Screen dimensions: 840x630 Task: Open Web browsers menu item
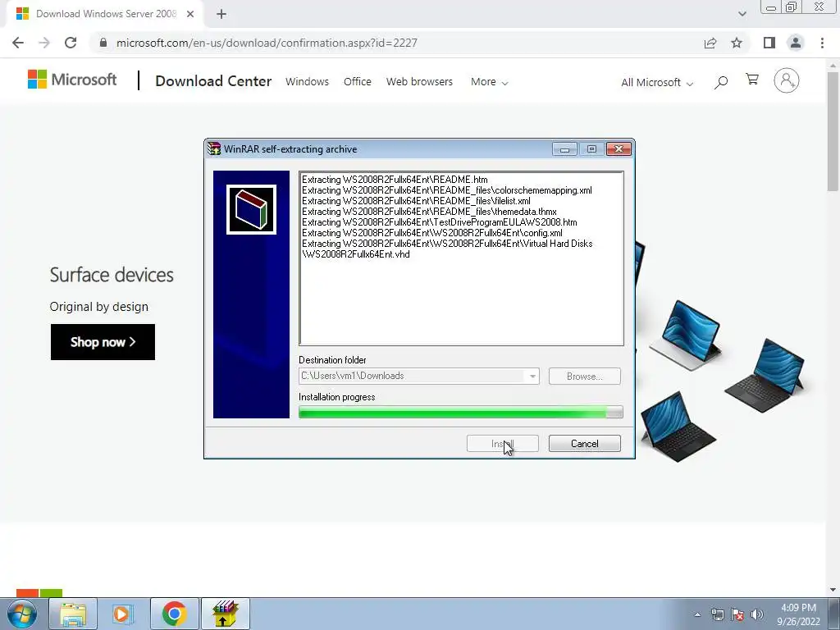click(x=419, y=81)
